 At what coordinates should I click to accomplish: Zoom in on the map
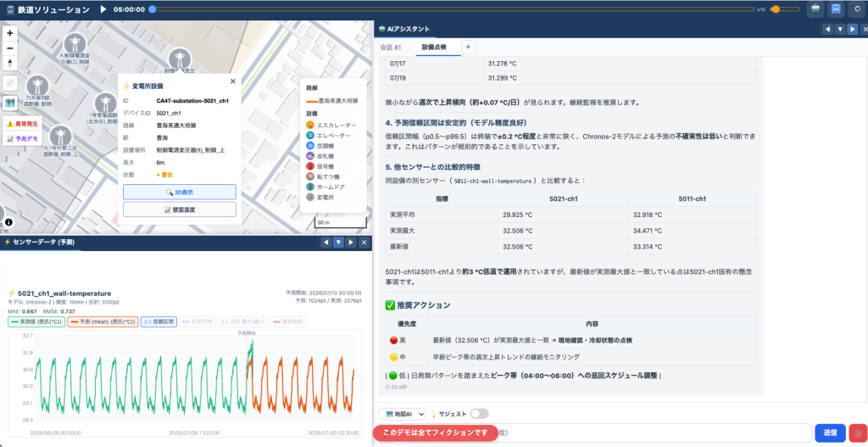[10, 33]
